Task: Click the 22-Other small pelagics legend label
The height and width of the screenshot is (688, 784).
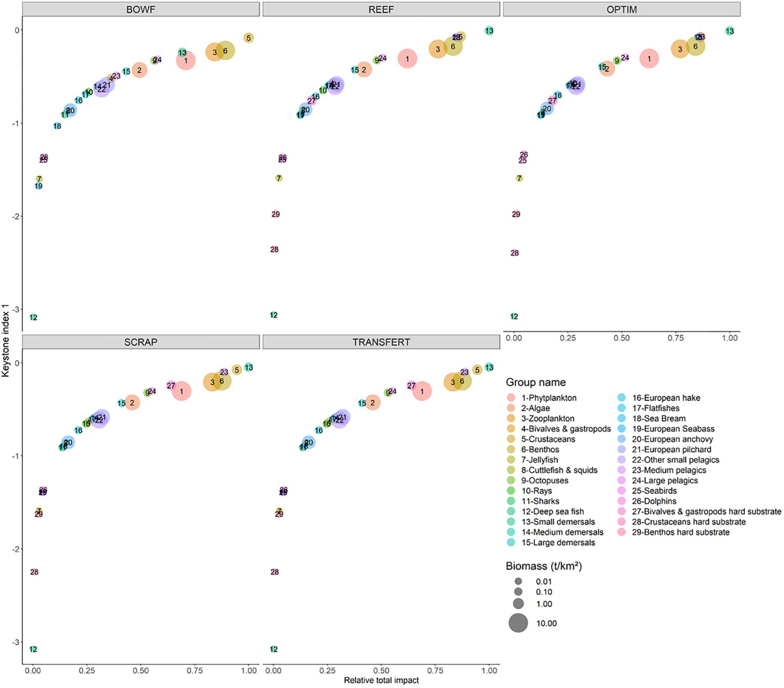Action: [x=676, y=460]
